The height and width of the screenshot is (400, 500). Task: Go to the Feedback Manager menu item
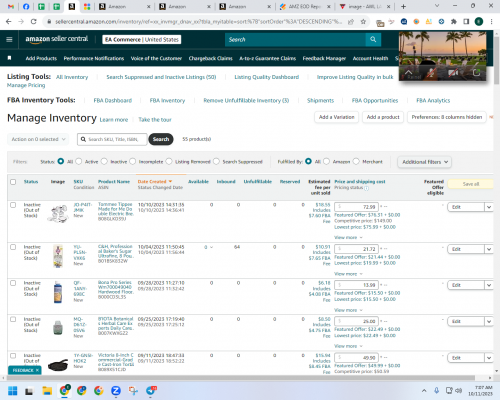[x=324, y=58]
